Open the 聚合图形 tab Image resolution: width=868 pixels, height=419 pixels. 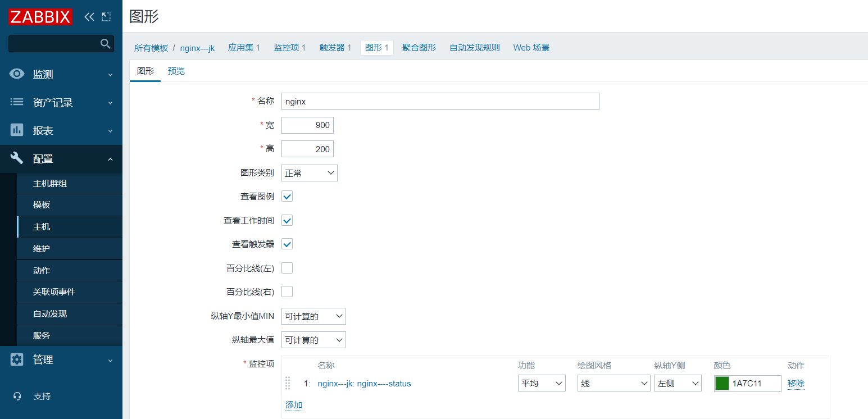(419, 48)
